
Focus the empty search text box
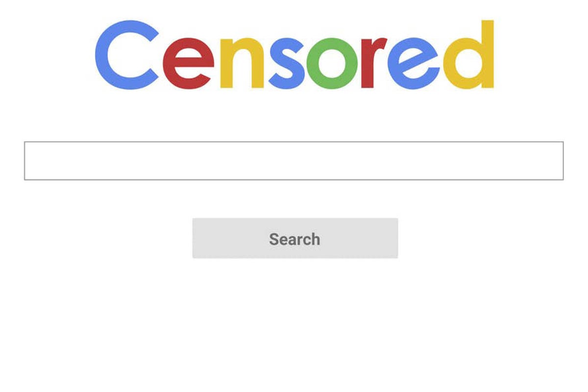[x=294, y=161]
